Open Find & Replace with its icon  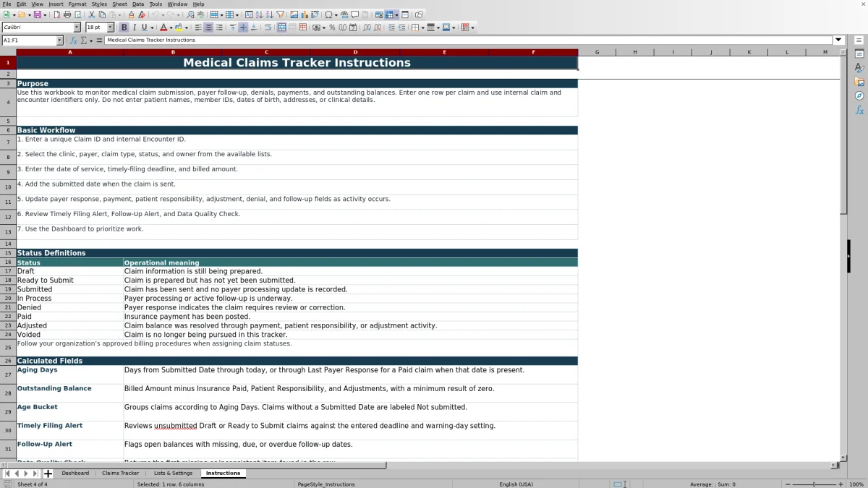tap(190, 14)
